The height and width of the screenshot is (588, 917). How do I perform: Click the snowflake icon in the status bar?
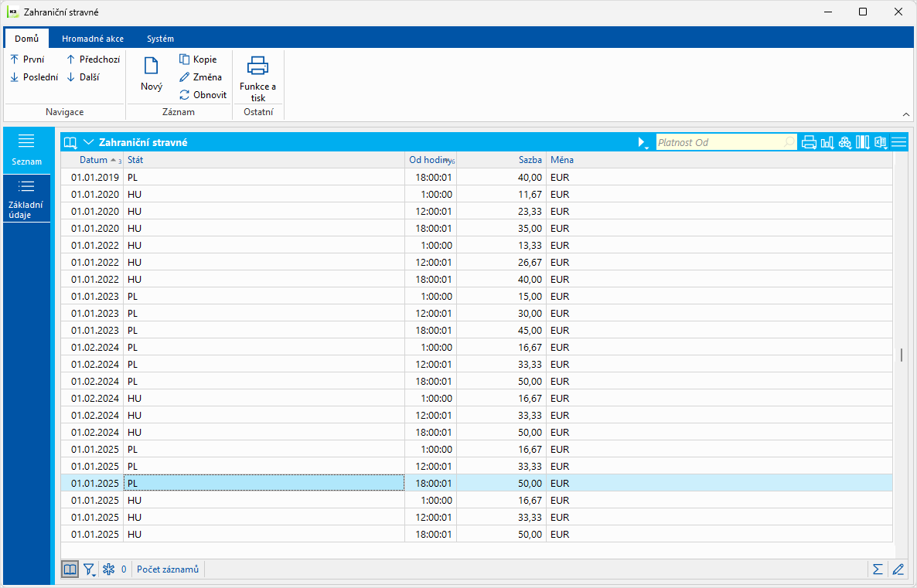109,569
